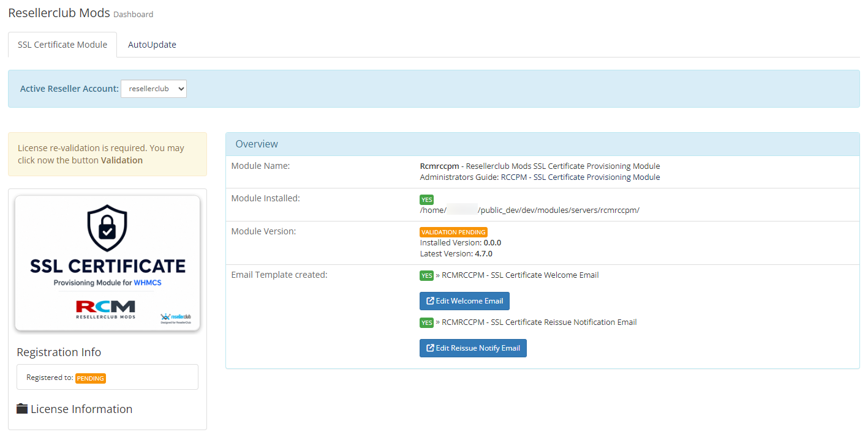Screen dimensions: 868x443
Task: Click the Overview panel heading
Action: click(257, 144)
